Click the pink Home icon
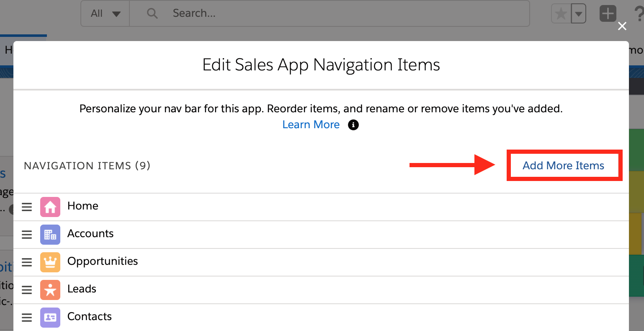 point(50,207)
